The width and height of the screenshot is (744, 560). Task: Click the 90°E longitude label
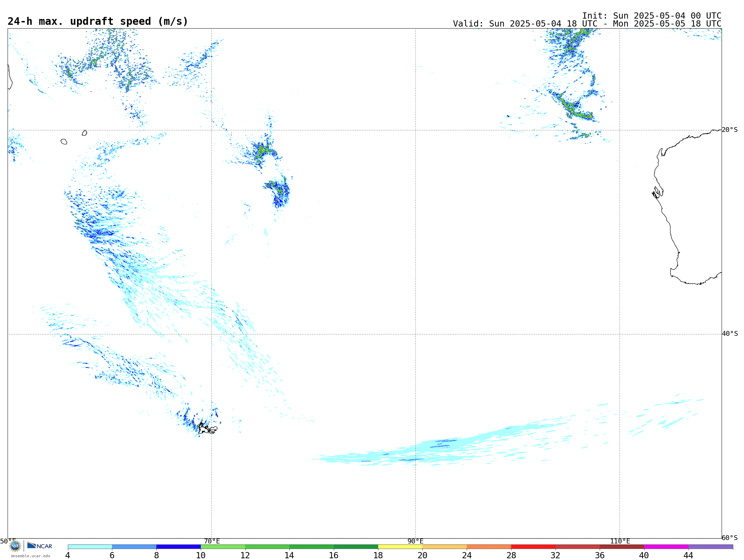click(x=415, y=541)
